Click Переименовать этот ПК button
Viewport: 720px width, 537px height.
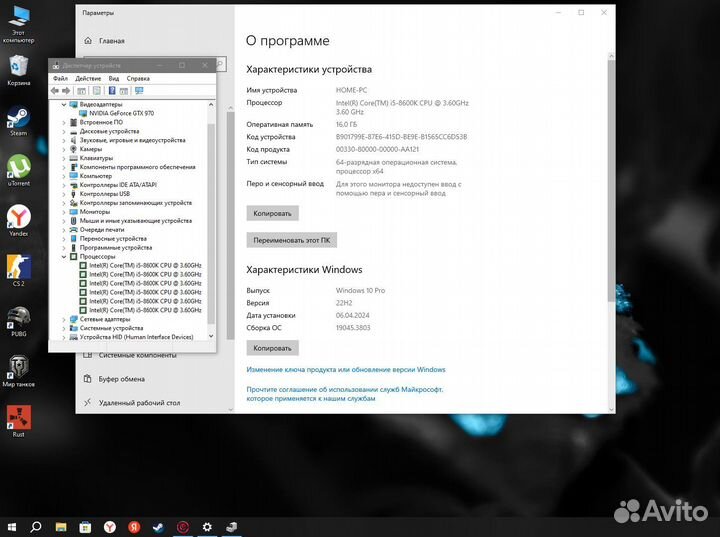[292, 240]
